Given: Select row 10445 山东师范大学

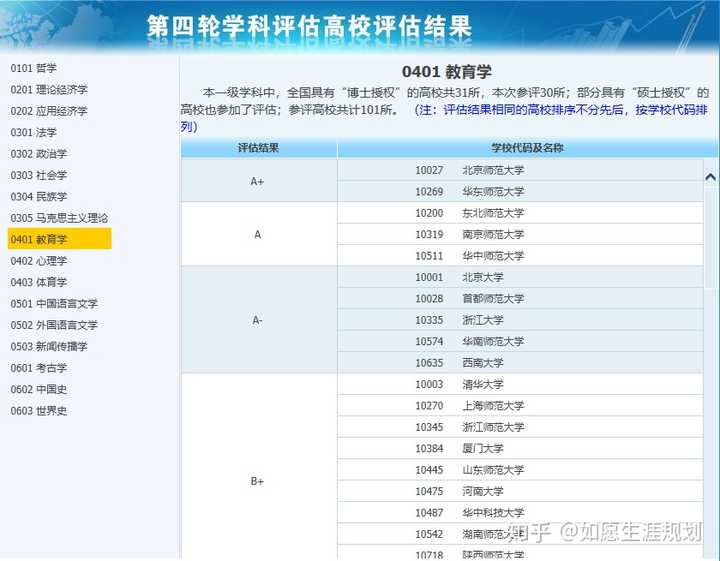Looking at the screenshot, I should click(520, 470).
